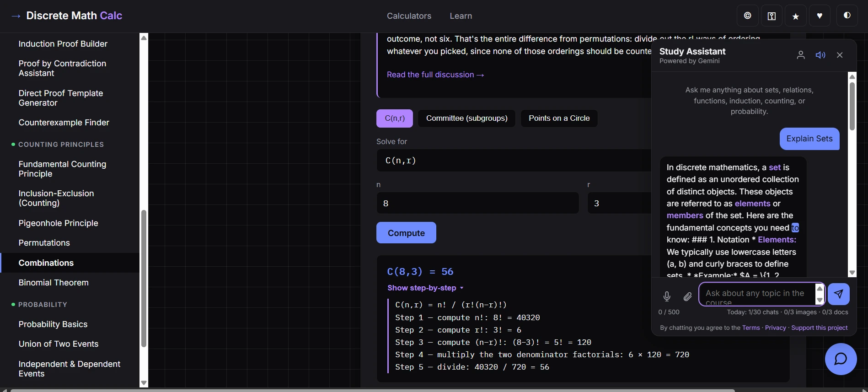Select the Committee (subgroups) tab
This screenshot has height=392, width=868.
[x=466, y=118]
